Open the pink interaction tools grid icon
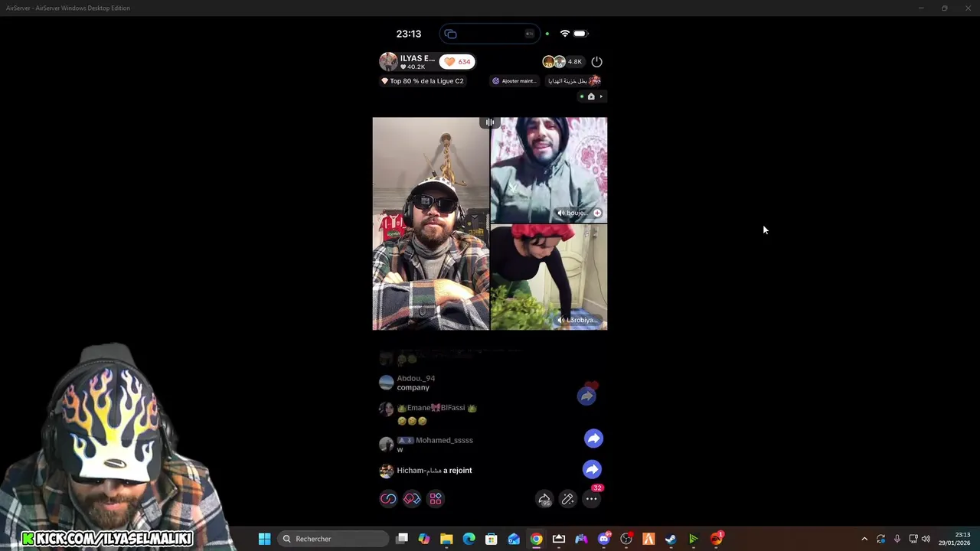Screen dimensions: 980x551 click(436, 499)
